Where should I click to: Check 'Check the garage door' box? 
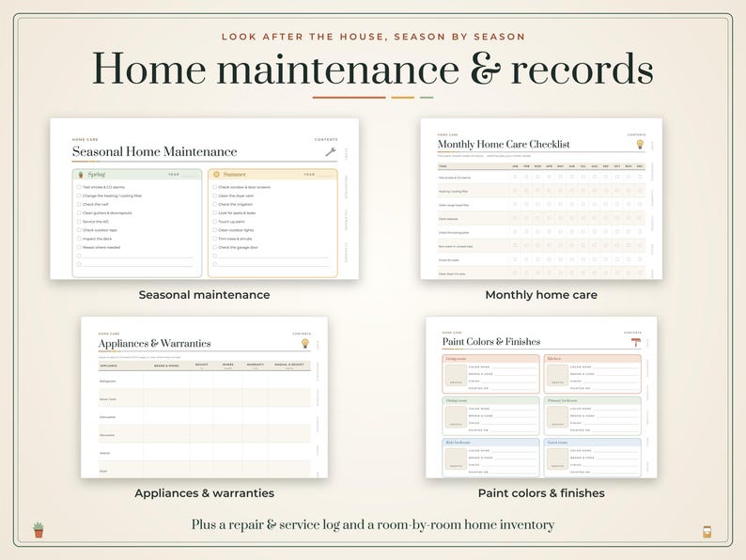(x=214, y=247)
